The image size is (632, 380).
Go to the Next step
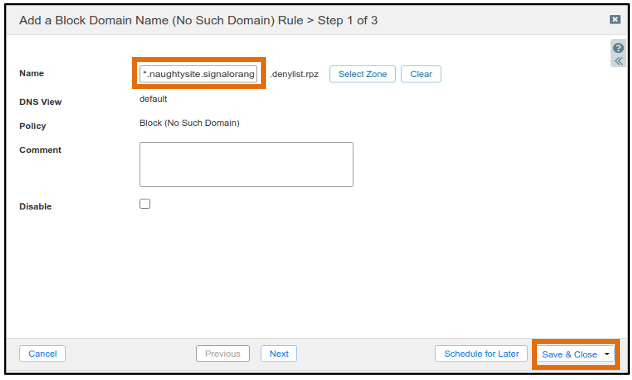point(279,354)
